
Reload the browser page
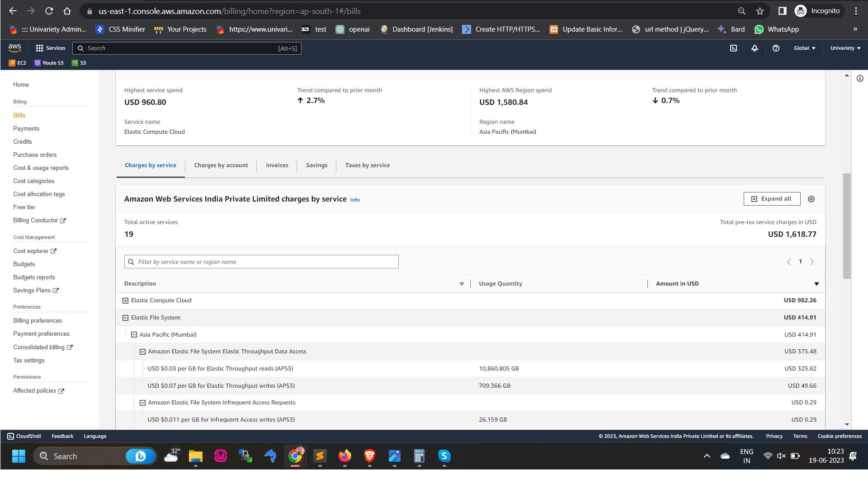(49, 11)
